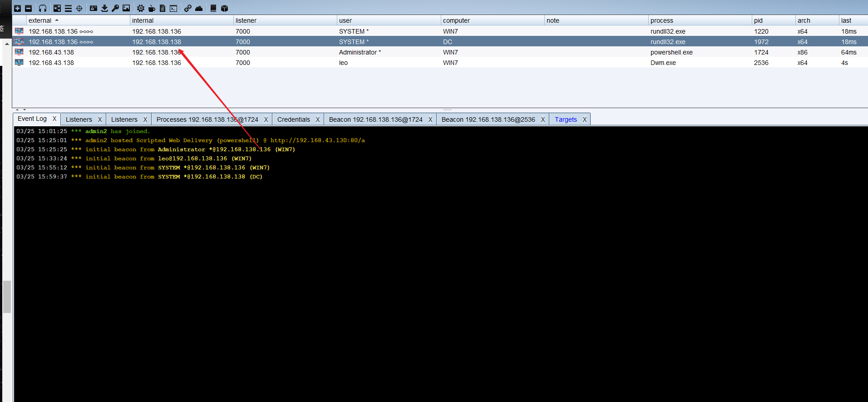Open the Processes 192.168.138.136@1724 tab
The width and height of the screenshot is (868, 402).
pyautogui.click(x=207, y=119)
